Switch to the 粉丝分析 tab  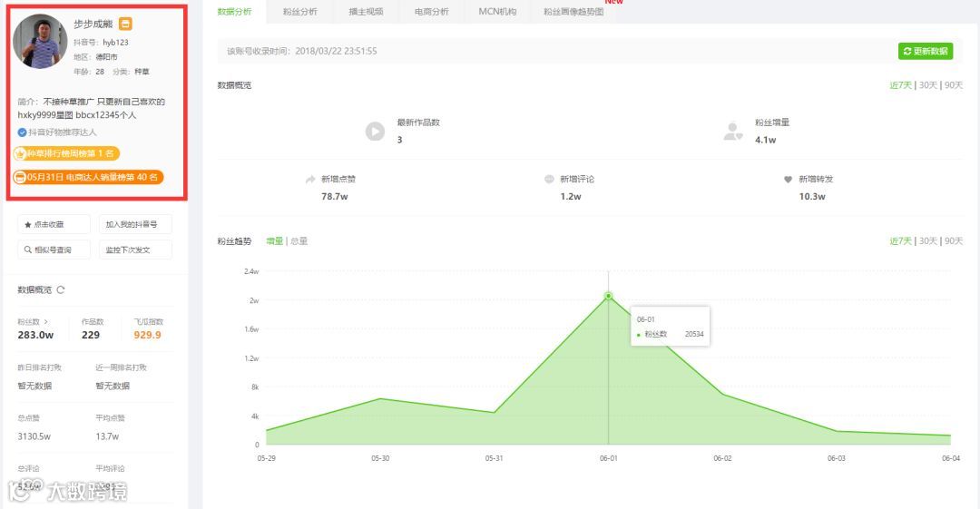[x=300, y=11]
